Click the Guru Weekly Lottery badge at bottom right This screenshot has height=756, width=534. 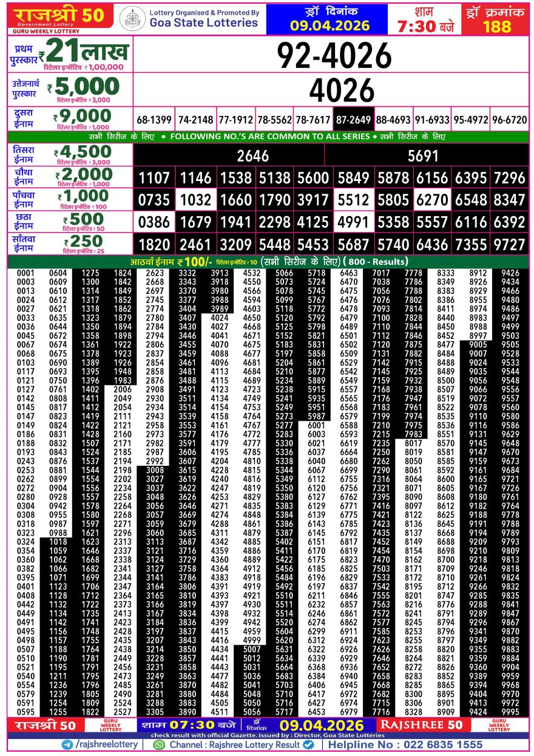point(499,724)
